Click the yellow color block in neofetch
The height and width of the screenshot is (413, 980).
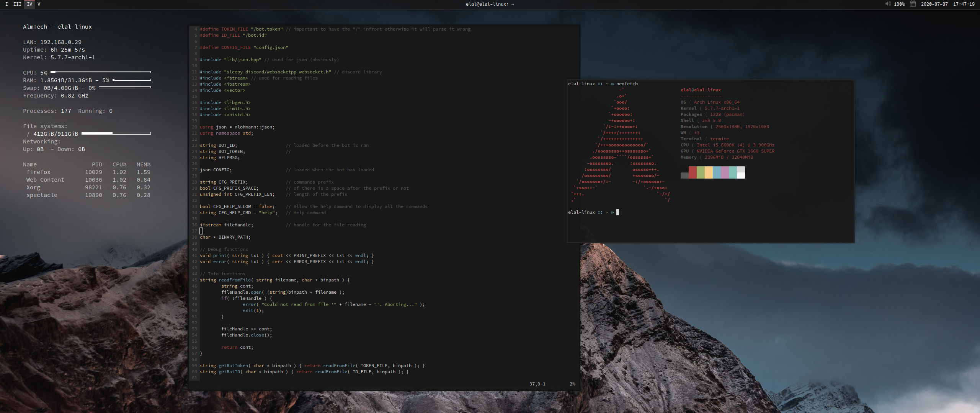(x=709, y=172)
